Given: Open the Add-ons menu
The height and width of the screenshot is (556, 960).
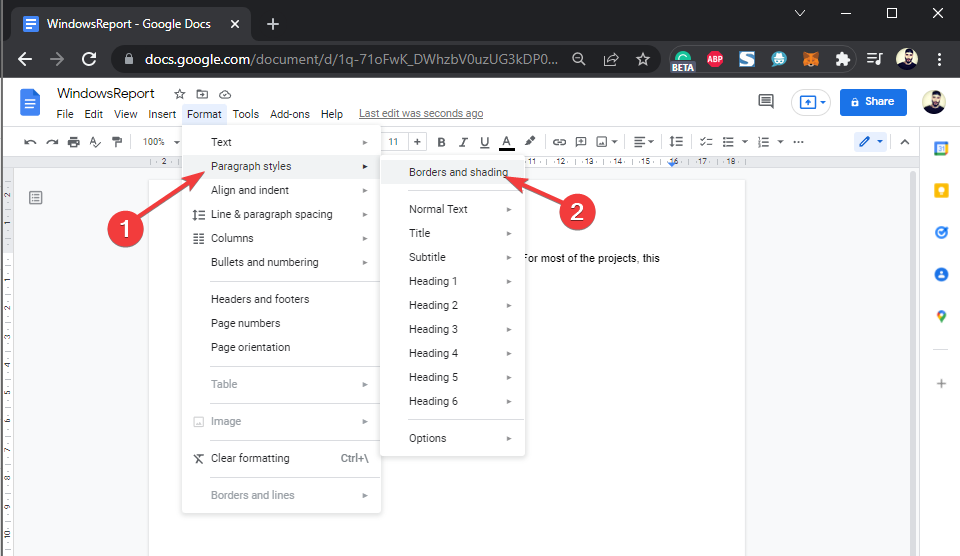Looking at the screenshot, I should coord(290,114).
